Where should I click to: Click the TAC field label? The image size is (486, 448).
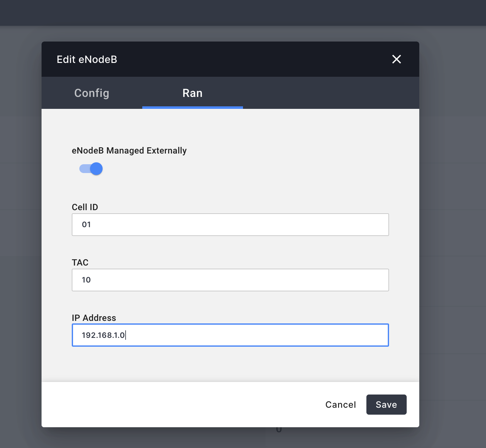tap(80, 262)
